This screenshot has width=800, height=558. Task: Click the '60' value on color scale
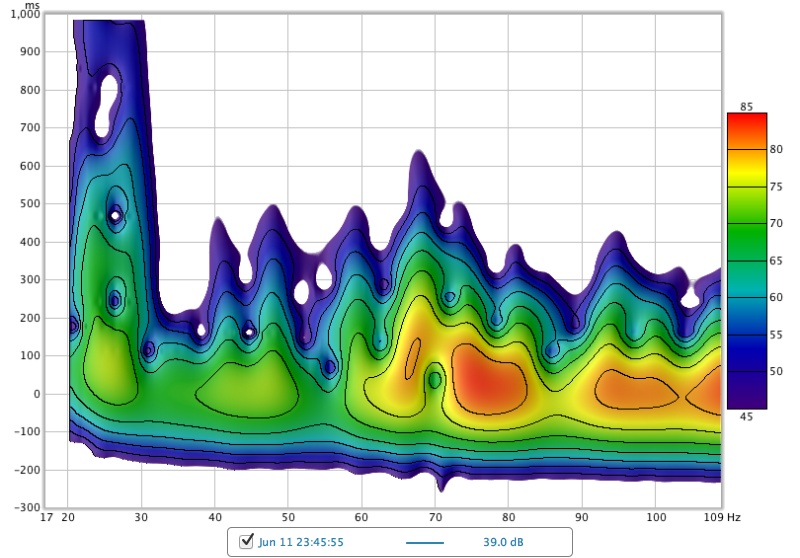pos(776,297)
